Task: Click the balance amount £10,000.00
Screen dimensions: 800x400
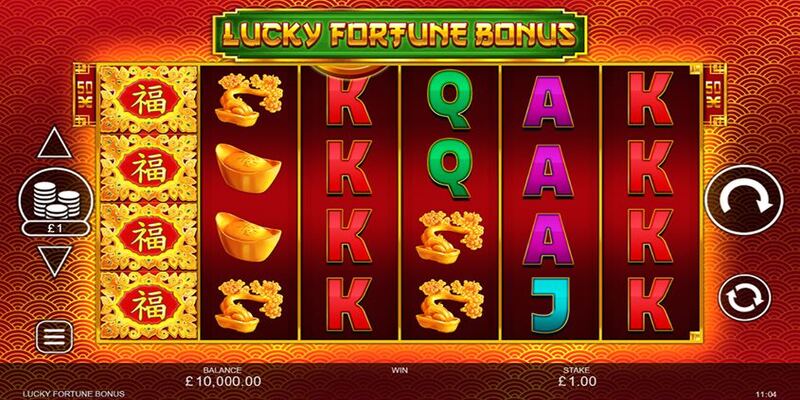Action: click(222, 381)
